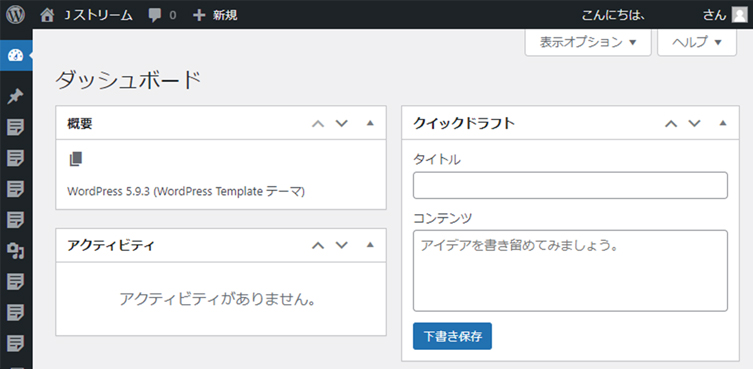
Task: Save draft with 下書き保存 button
Action: [452, 336]
